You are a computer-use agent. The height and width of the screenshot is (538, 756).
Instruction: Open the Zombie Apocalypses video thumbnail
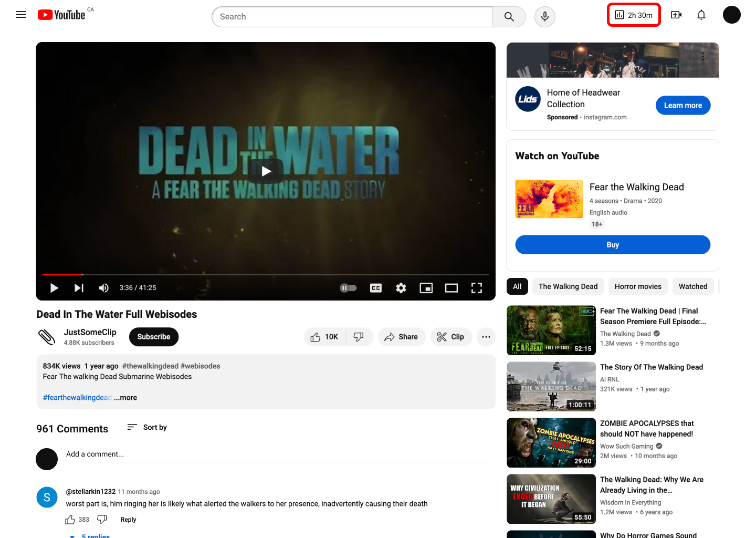click(551, 443)
